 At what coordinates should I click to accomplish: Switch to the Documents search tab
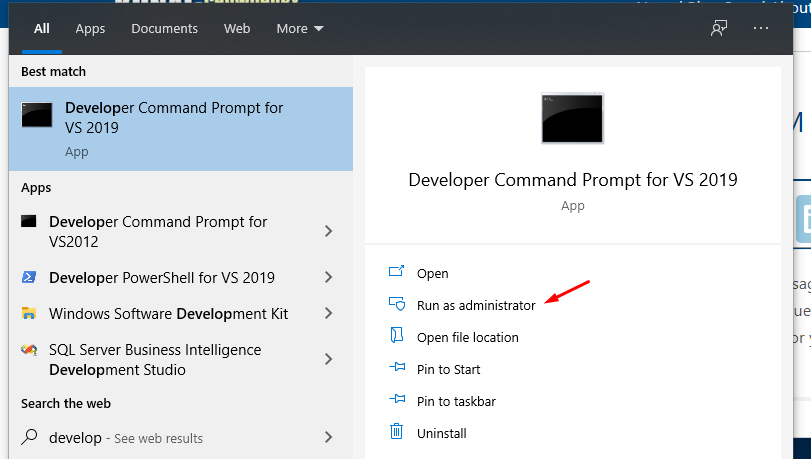tap(164, 28)
